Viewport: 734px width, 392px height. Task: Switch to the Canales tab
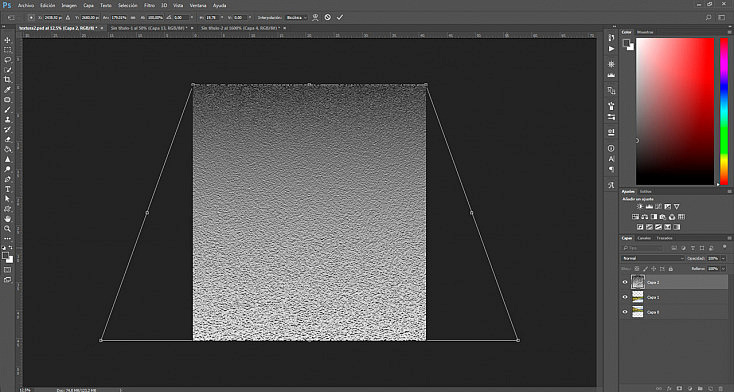click(x=645, y=238)
